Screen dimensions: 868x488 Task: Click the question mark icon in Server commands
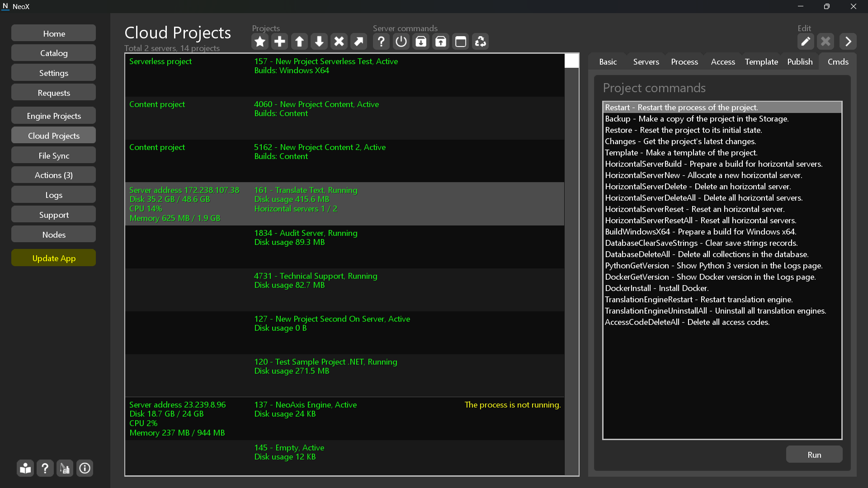coord(381,42)
